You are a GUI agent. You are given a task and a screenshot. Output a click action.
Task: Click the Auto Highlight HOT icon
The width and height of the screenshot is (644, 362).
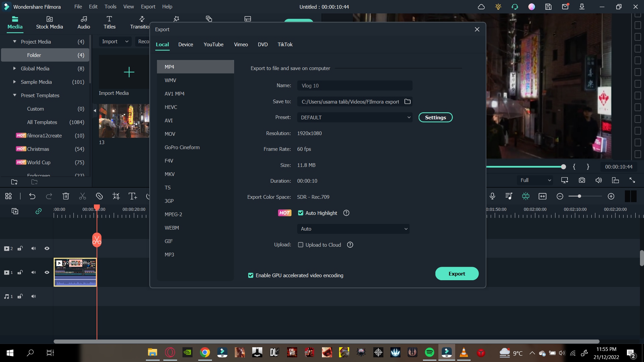(x=284, y=213)
